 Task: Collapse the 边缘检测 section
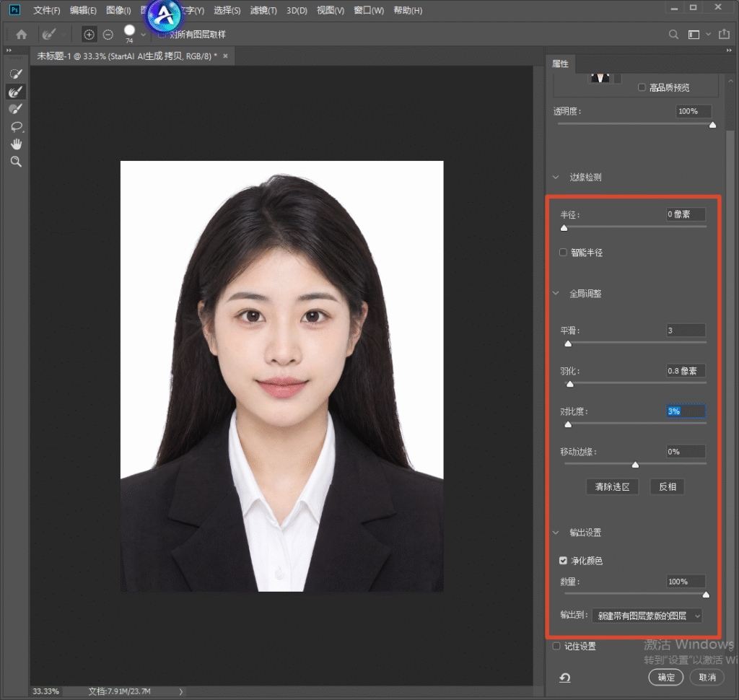click(556, 178)
